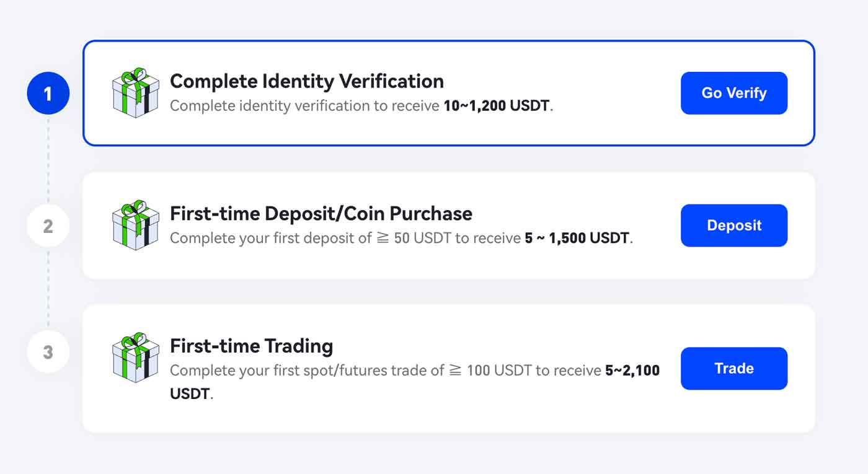This screenshot has height=474, width=868.
Task: Click the gift box icon for First-time Deposit/Coin Purchase
Action: coord(135,225)
